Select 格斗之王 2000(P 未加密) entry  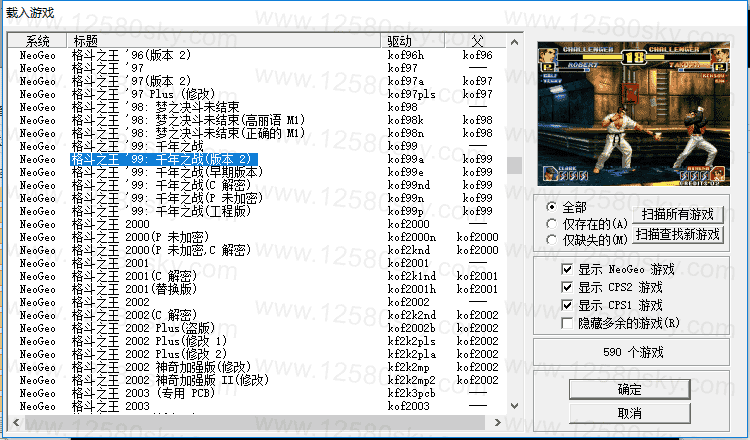tap(256, 237)
